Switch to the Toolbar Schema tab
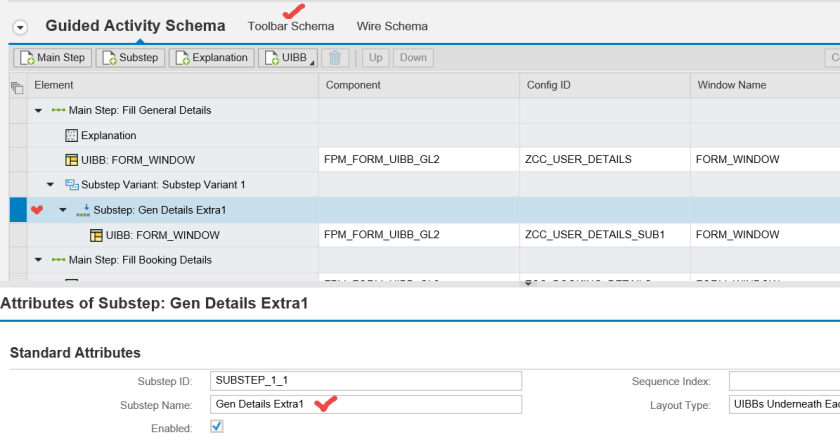This screenshot has width=840, height=442. 291,26
